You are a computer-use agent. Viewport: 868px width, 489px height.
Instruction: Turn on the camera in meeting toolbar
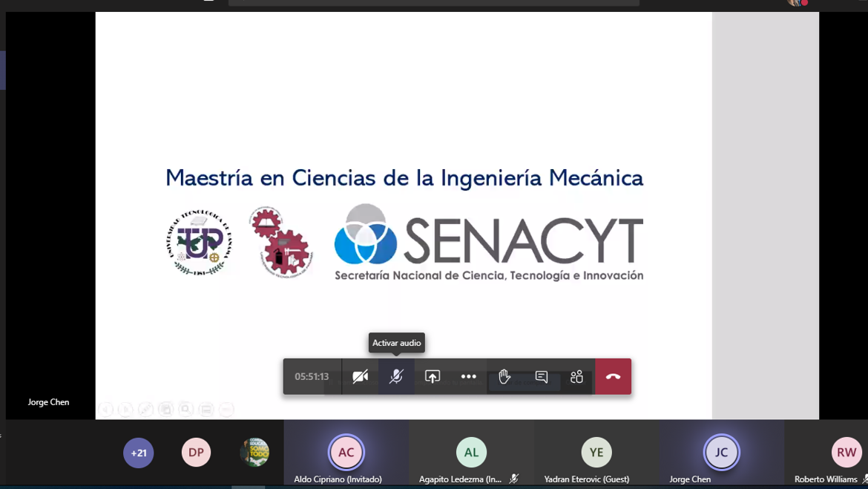coord(361,376)
